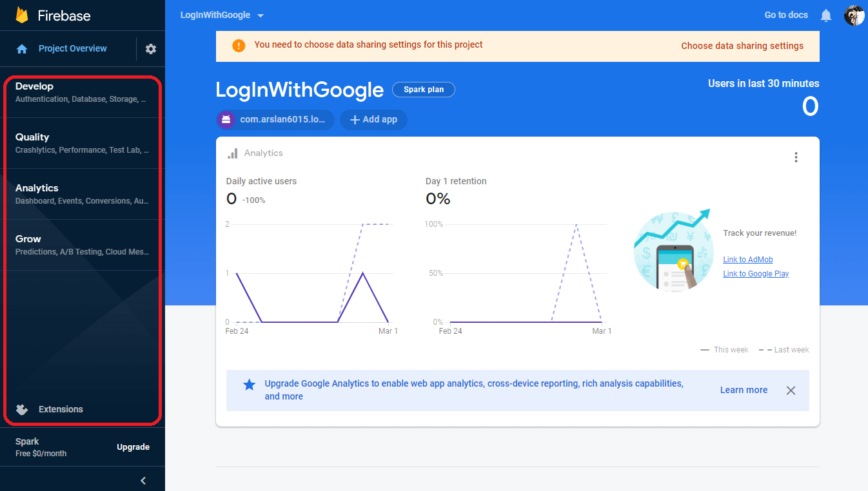Click the Analytics card title

pos(263,153)
